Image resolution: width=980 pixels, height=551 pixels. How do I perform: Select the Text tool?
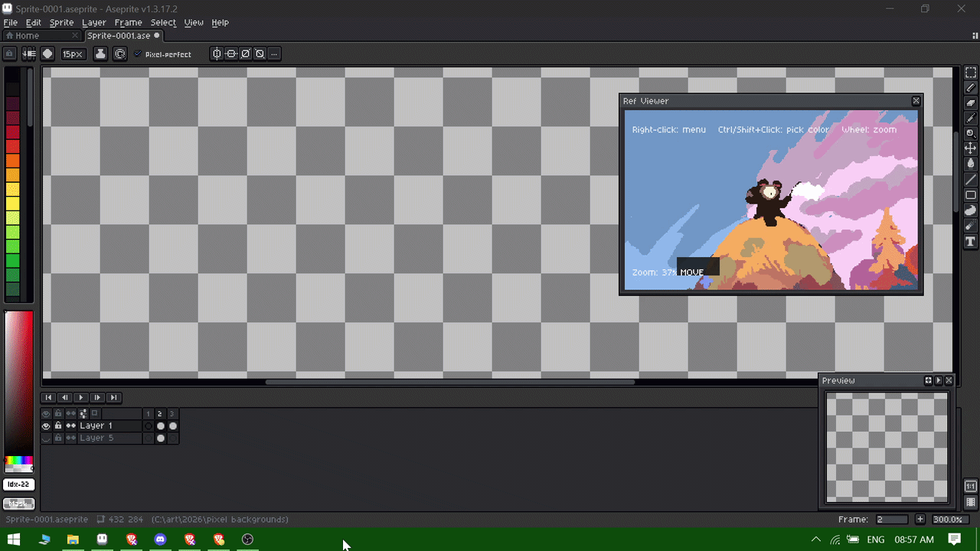[x=970, y=242]
